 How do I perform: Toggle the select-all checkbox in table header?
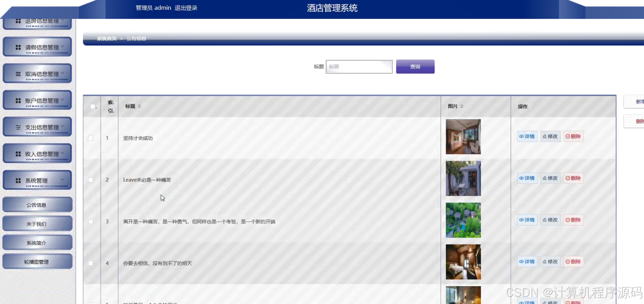pos(93,106)
